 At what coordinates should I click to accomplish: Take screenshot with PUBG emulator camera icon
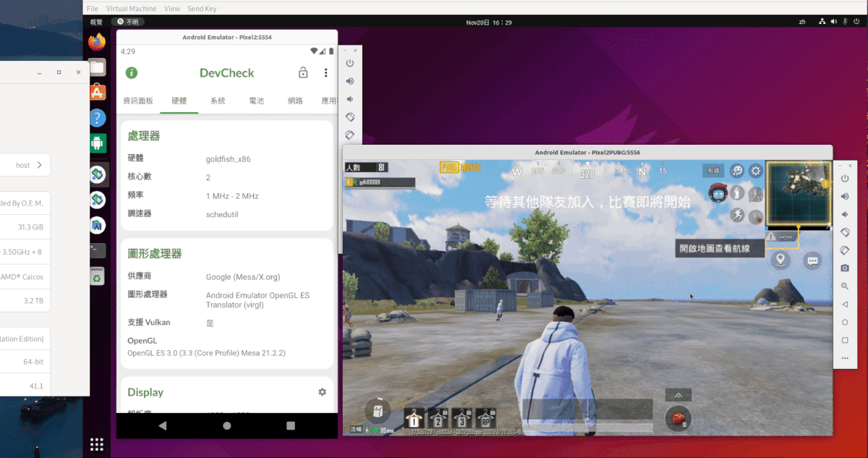click(845, 268)
